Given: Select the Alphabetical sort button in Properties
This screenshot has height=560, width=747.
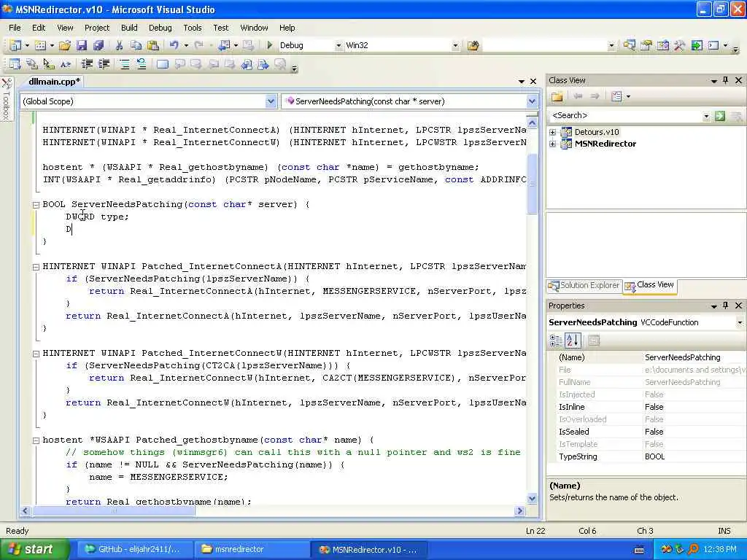Looking at the screenshot, I should click(573, 340).
